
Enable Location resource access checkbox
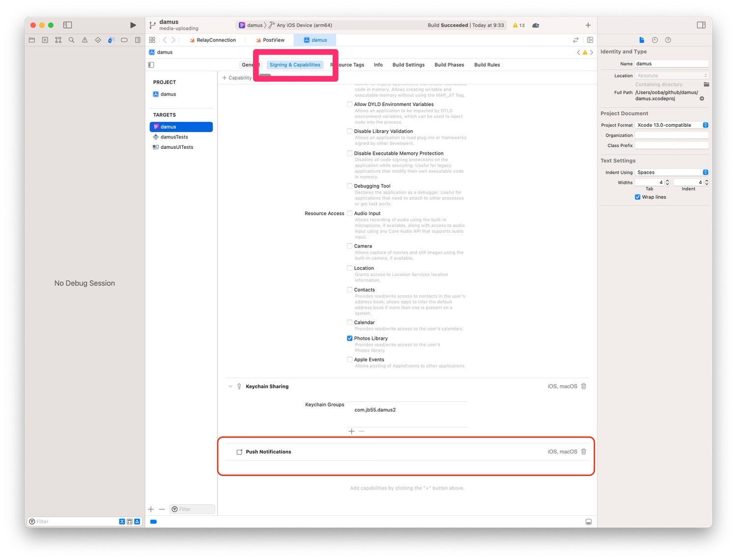click(x=350, y=268)
